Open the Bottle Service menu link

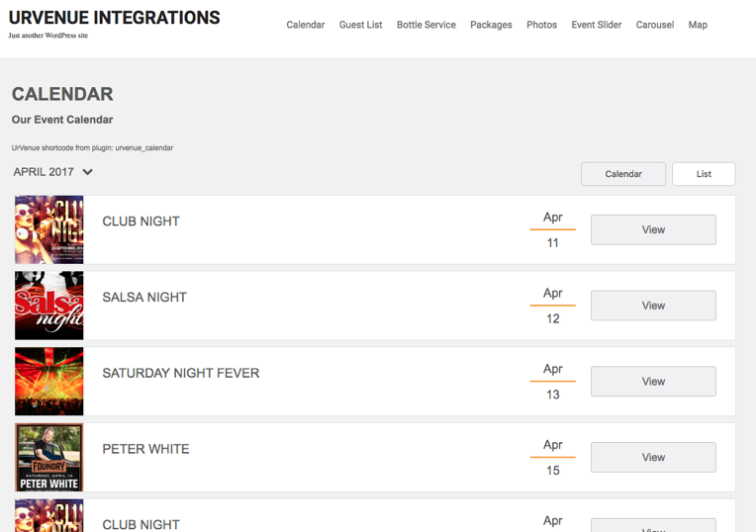425,25
